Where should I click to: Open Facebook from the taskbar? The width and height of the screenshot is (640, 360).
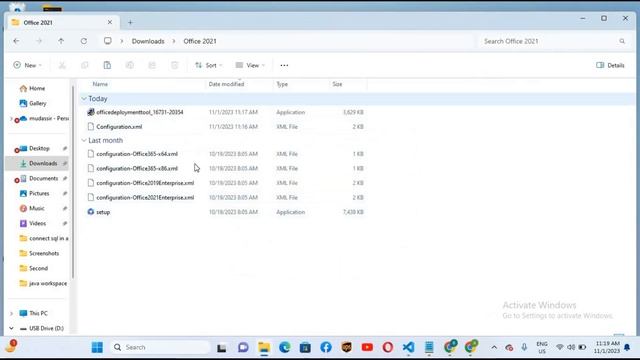(326, 347)
